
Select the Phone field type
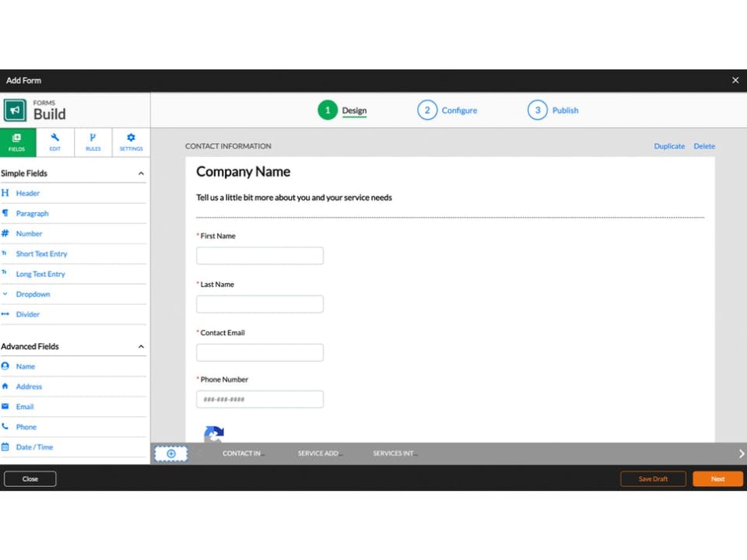tap(27, 426)
